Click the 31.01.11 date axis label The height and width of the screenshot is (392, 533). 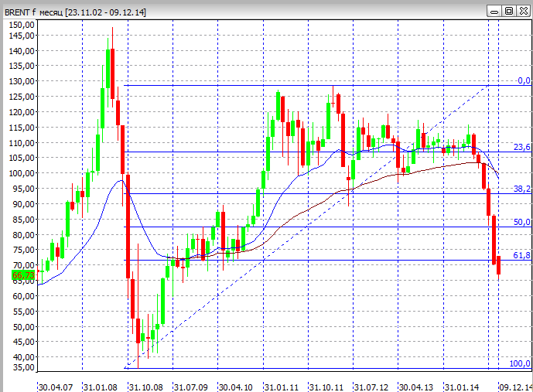[x=282, y=386]
